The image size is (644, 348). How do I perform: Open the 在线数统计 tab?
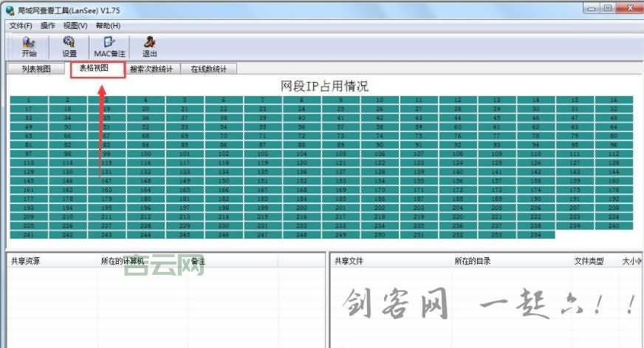click(x=209, y=69)
